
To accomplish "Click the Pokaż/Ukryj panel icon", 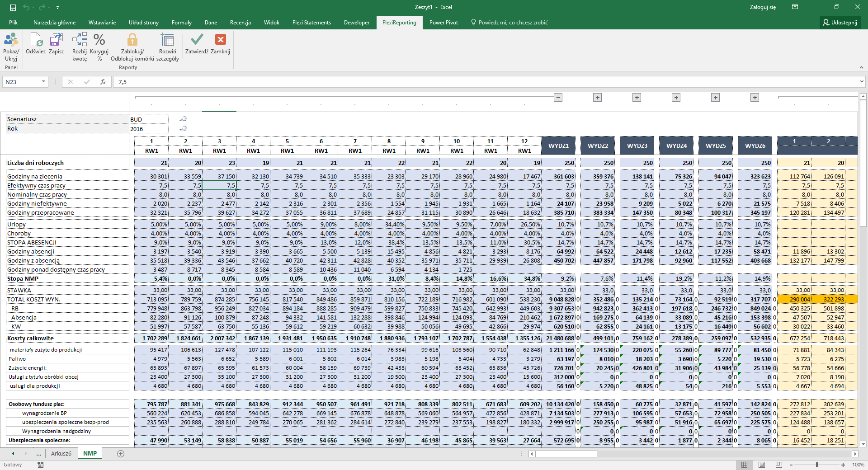I will pyautogui.click(x=11, y=41).
